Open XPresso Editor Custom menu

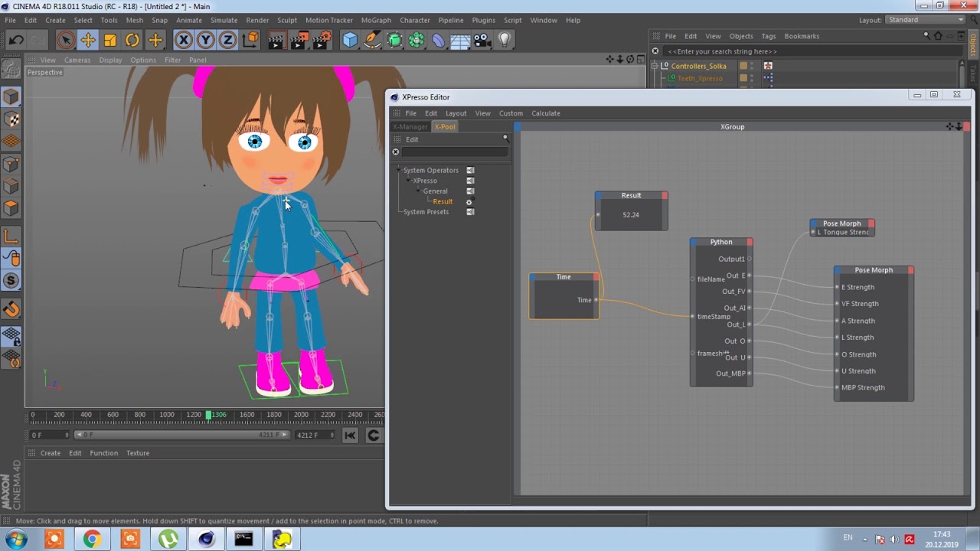point(511,113)
